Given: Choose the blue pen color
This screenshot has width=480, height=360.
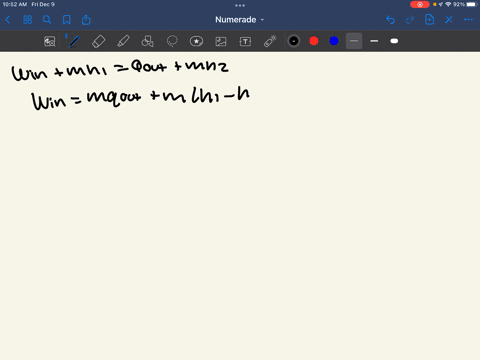Looking at the screenshot, I should [334, 41].
